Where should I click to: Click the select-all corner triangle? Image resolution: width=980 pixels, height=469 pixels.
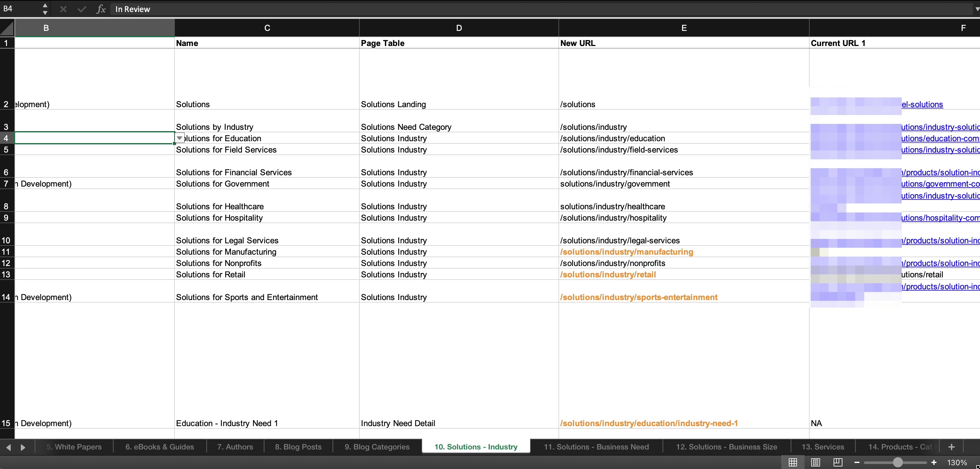(x=7, y=28)
